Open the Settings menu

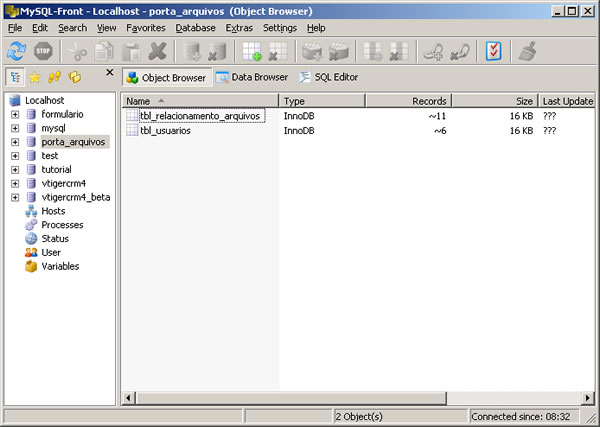pyautogui.click(x=280, y=28)
